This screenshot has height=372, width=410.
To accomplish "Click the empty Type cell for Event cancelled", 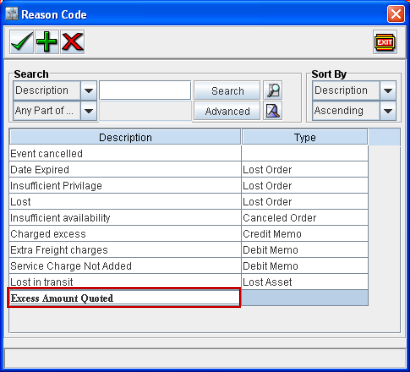I will click(305, 153).
